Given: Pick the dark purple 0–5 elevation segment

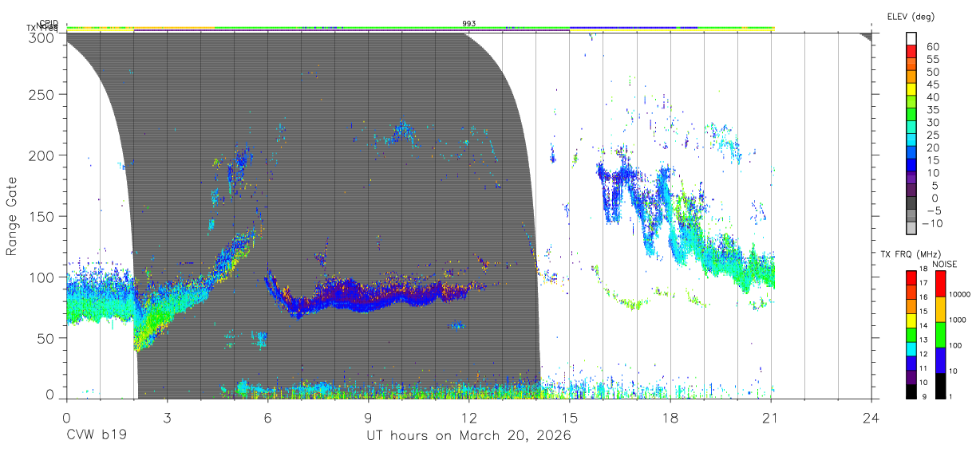Looking at the screenshot, I should click(912, 191).
